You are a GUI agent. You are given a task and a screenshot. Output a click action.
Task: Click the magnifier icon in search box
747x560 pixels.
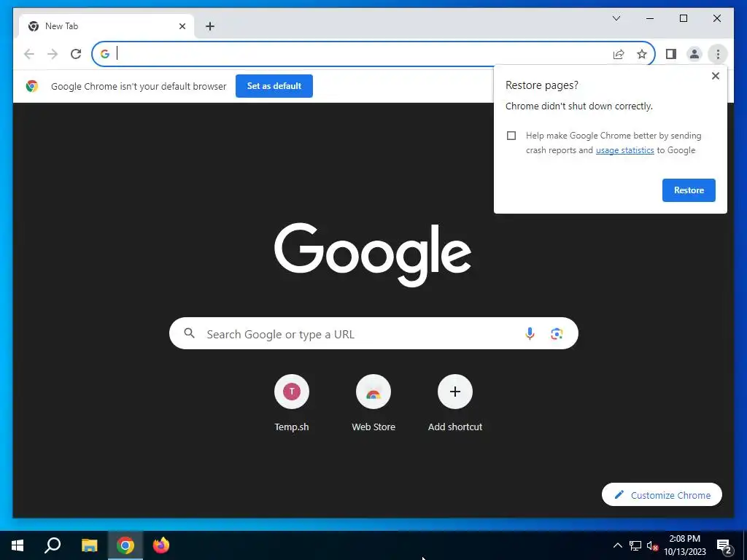point(189,333)
